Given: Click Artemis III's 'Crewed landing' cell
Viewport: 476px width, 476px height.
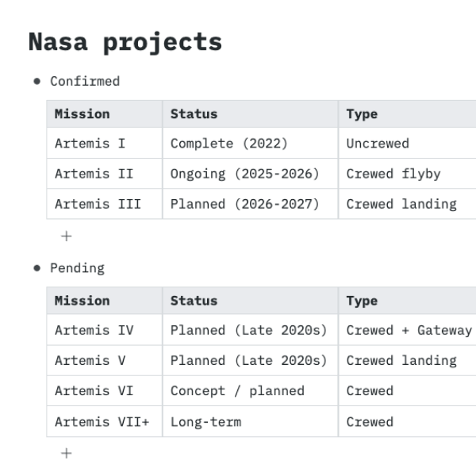Looking at the screenshot, I should (407, 204).
